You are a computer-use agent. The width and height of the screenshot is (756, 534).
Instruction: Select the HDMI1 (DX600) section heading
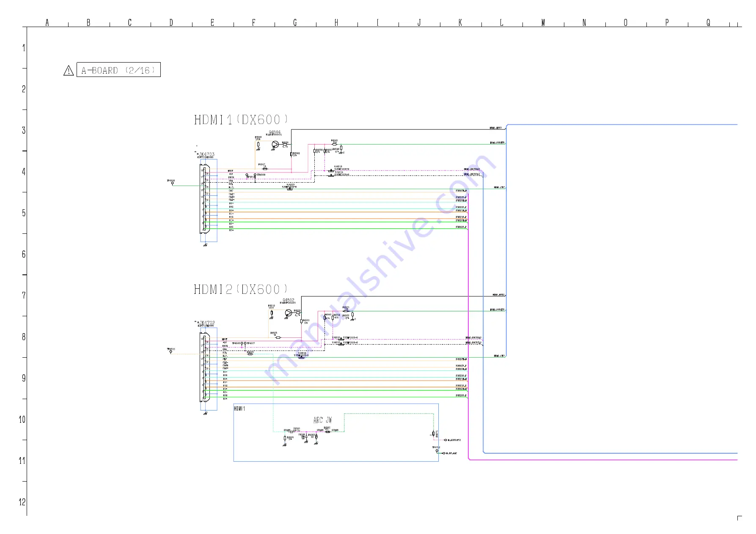pos(241,120)
